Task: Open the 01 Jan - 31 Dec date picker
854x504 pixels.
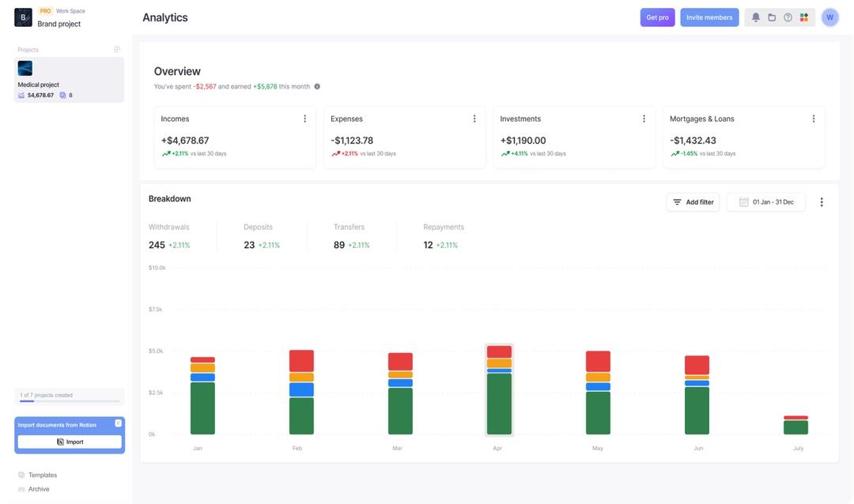Action: [x=765, y=202]
